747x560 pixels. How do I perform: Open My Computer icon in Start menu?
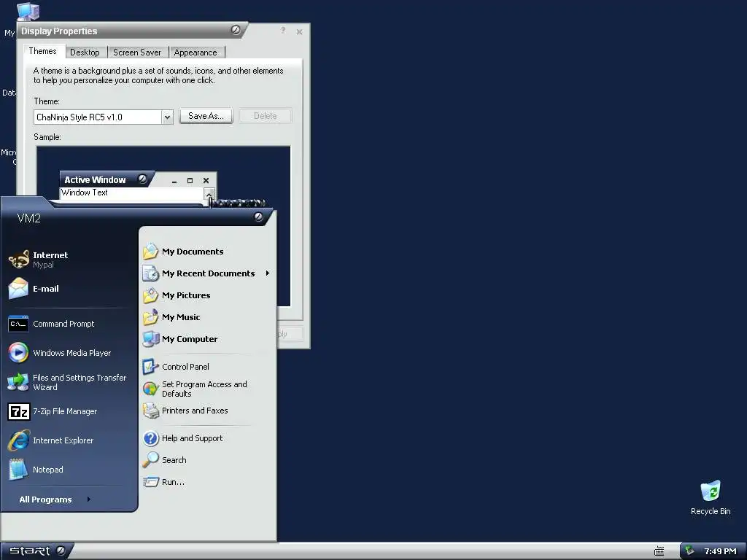(151, 339)
